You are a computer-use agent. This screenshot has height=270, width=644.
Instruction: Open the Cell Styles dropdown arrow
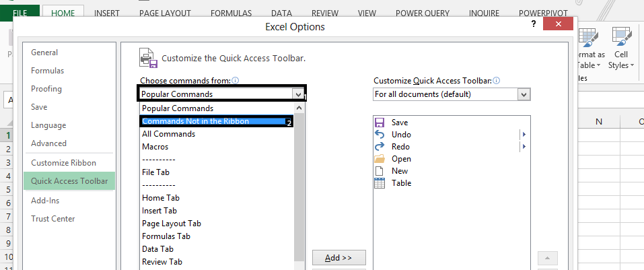click(632, 65)
